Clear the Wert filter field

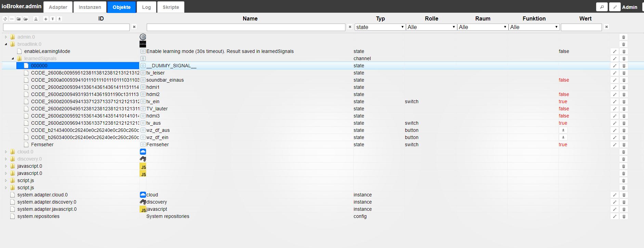[606, 27]
